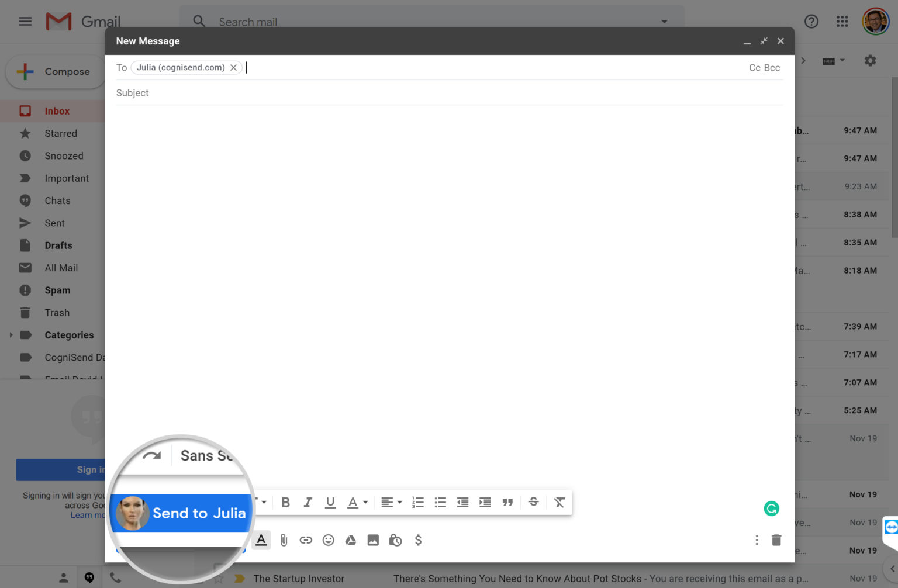This screenshot has width=898, height=588.
Task: Toggle full screen compose window
Action: (764, 41)
